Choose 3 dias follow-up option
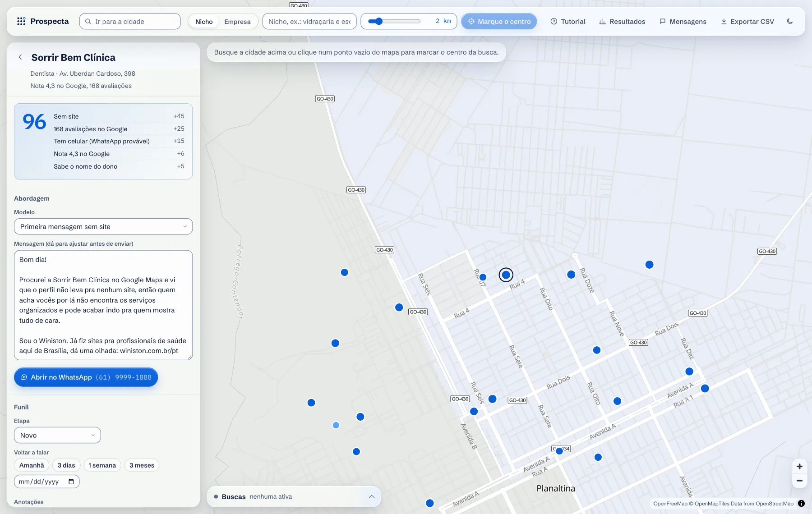Screen dimensions: 812x514 tap(66, 465)
